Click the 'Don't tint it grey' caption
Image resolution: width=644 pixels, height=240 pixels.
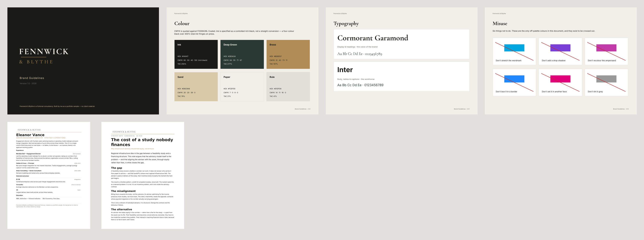pyautogui.click(x=595, y=92)
